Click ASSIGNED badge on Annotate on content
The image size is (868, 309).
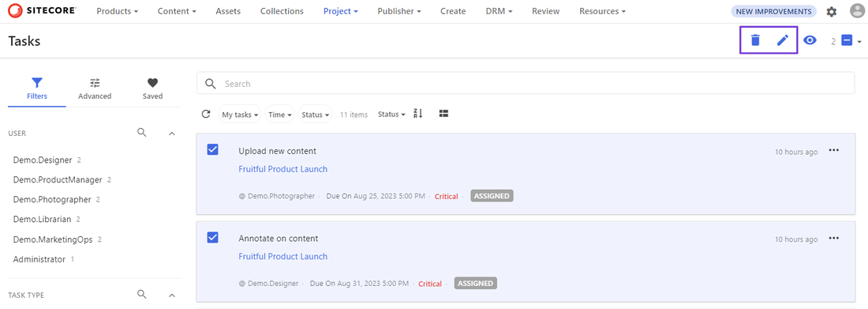click(476, 284)
